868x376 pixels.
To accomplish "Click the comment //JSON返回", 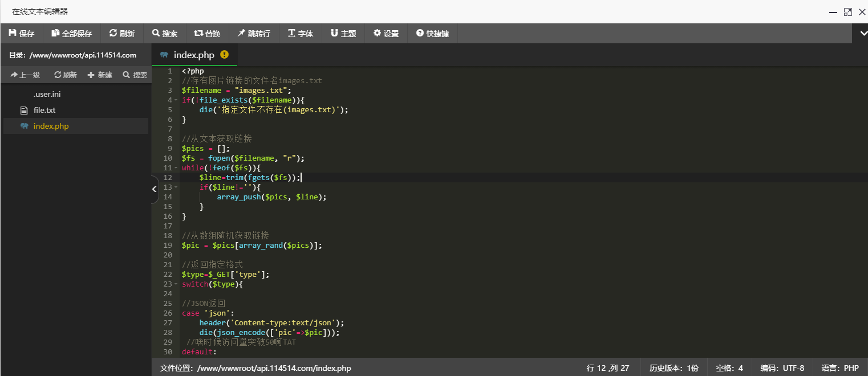I will coord(204,304).
